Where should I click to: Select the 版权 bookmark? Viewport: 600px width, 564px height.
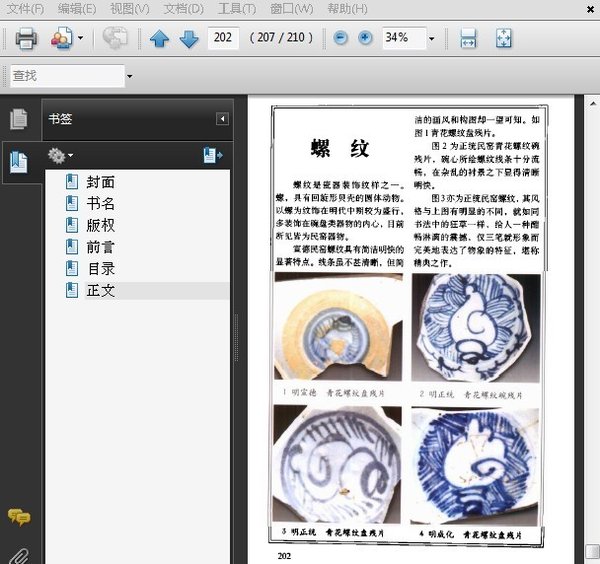(100, 225)
